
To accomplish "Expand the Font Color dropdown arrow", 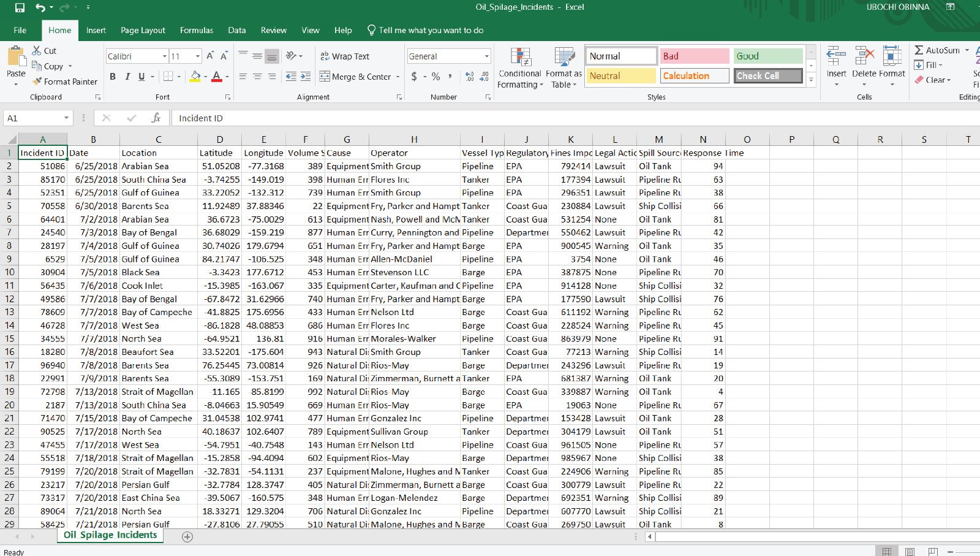I will (x=227, y=77).
